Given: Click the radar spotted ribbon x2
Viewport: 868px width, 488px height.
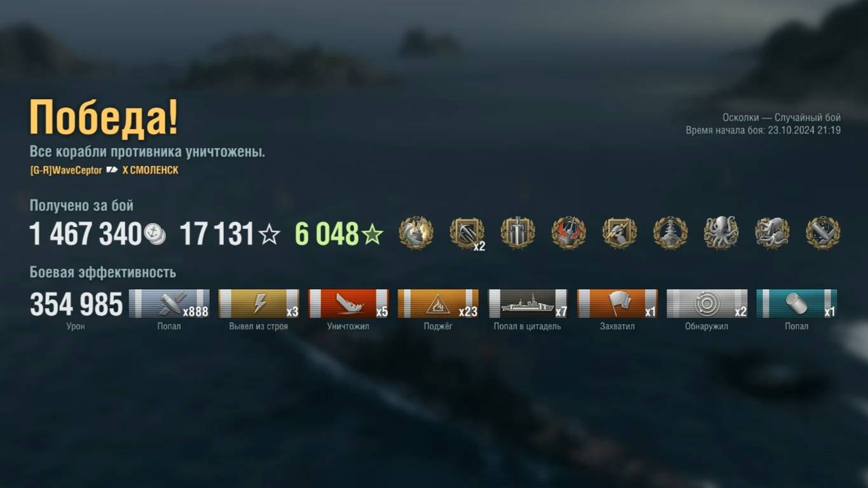Looking at the screenshot, I should [x=707, y=303].
